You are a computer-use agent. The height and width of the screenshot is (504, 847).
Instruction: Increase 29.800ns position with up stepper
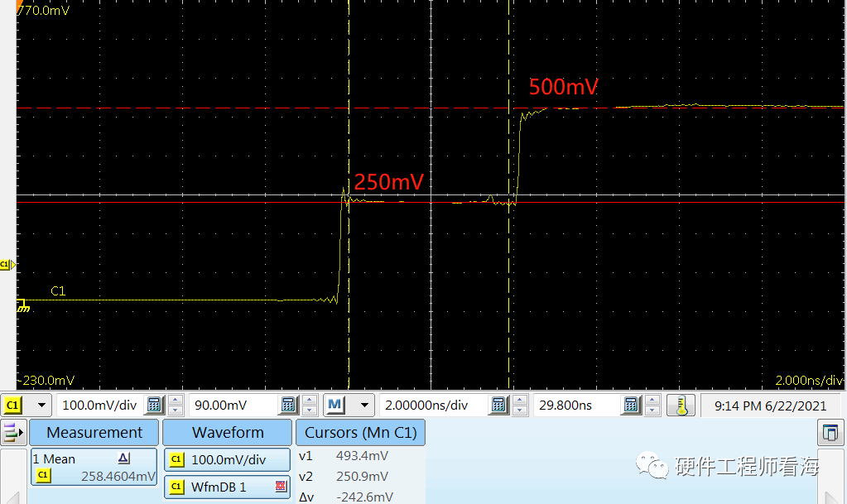[652, 401]
